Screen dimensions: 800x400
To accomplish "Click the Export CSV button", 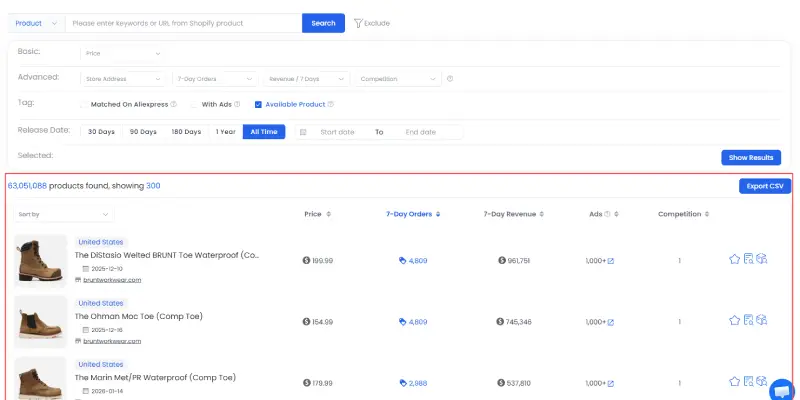I will point(765,186).
